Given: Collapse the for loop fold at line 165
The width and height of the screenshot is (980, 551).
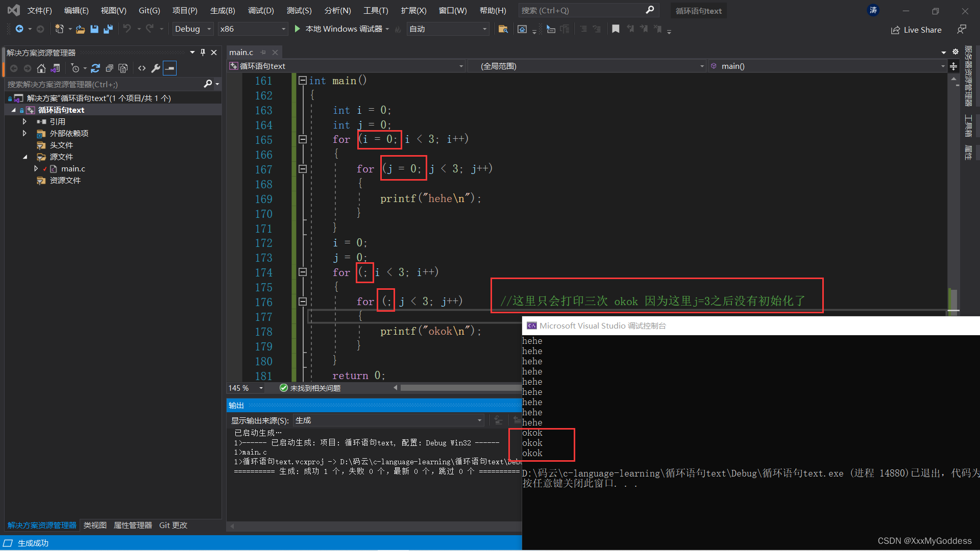Looking at the screenshot, I should click(303, 139).
